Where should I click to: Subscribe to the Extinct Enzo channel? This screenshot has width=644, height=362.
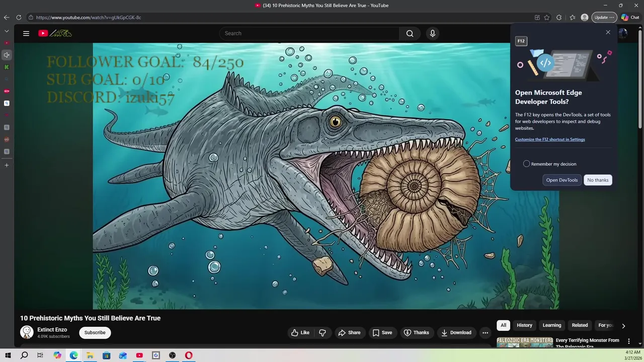pos(95,332)
